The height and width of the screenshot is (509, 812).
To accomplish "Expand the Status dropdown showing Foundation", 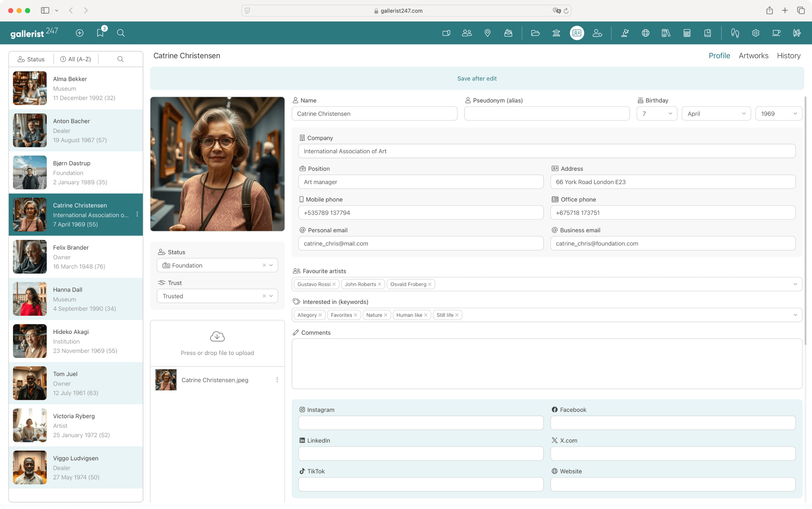I will coord(271,265).
